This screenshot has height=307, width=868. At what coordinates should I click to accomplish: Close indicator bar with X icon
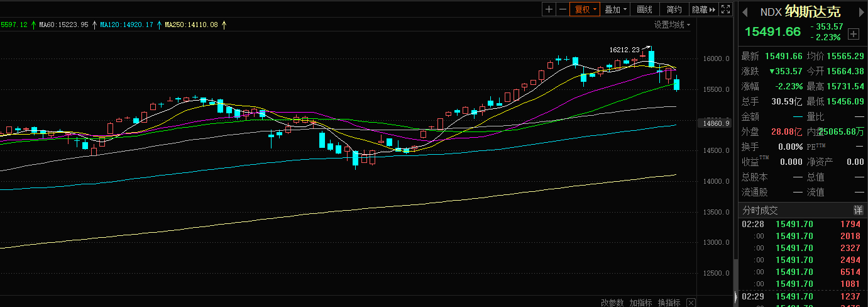[x=691, y=303]
